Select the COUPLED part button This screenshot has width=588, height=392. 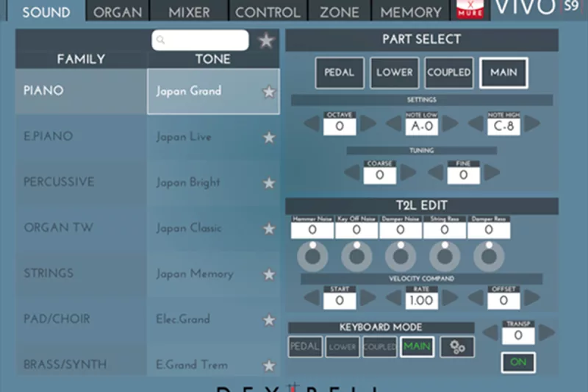(448, 73)
